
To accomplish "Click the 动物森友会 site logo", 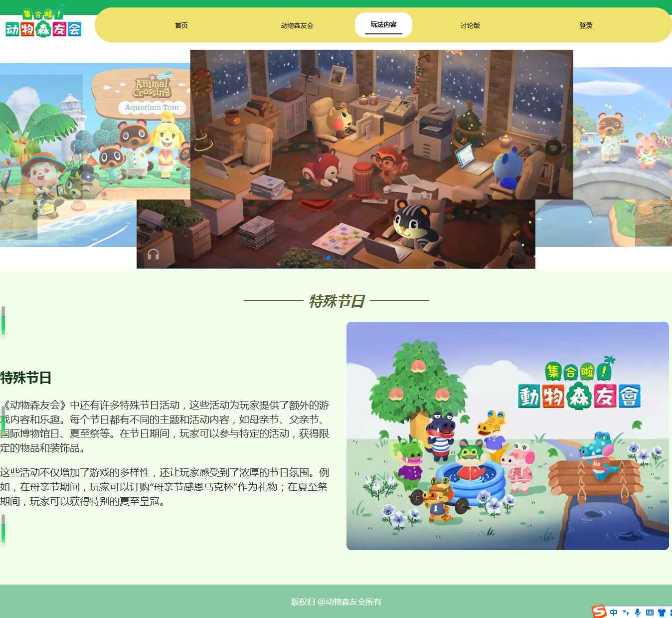I will 43,23.
